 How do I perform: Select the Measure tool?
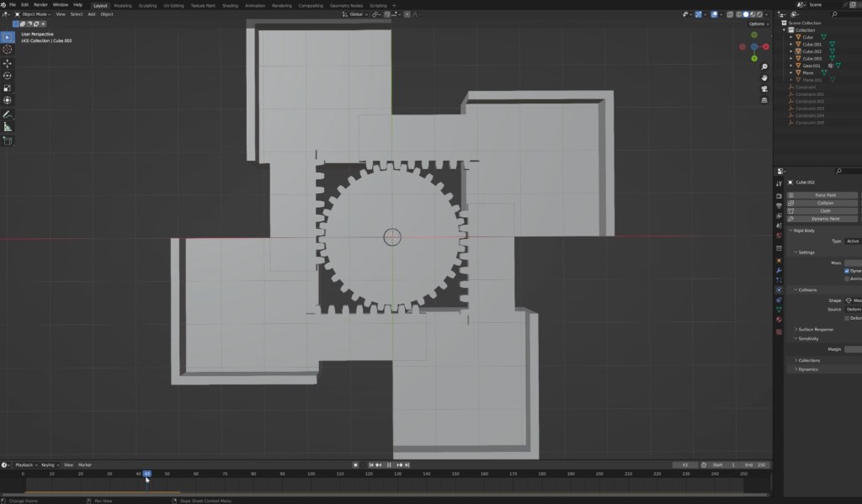pos(8,127)
